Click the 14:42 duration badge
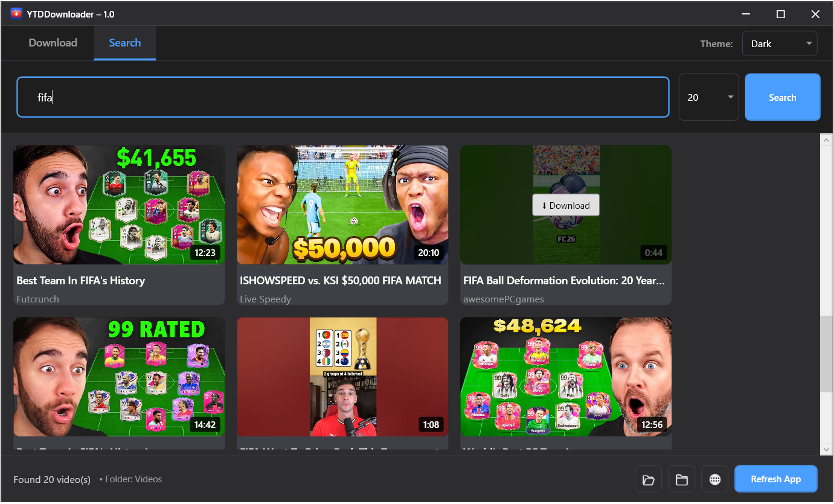834x504 pixels. click(205, 425)
